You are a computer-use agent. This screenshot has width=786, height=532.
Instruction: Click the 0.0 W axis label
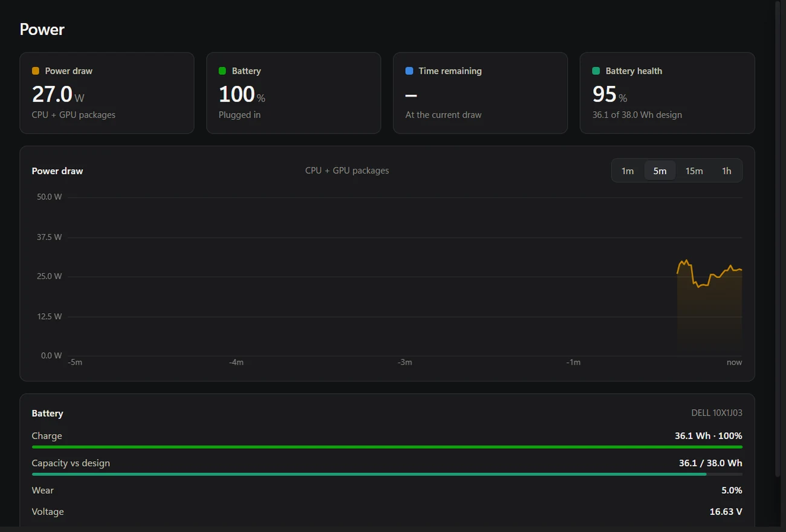tap(51, 355)
